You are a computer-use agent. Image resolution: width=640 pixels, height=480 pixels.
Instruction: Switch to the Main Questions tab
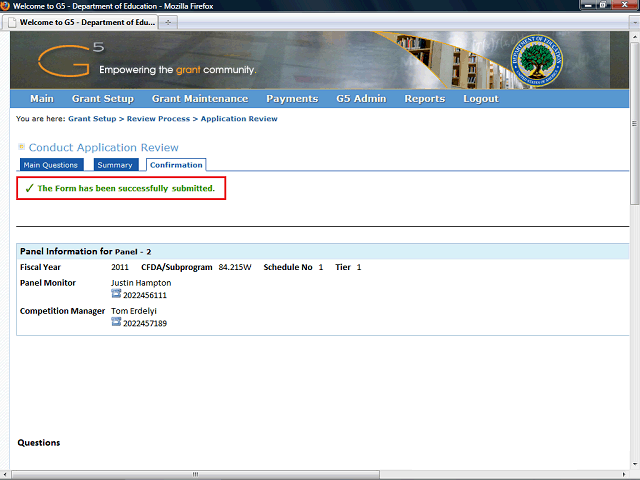click(x=51, y=165)
